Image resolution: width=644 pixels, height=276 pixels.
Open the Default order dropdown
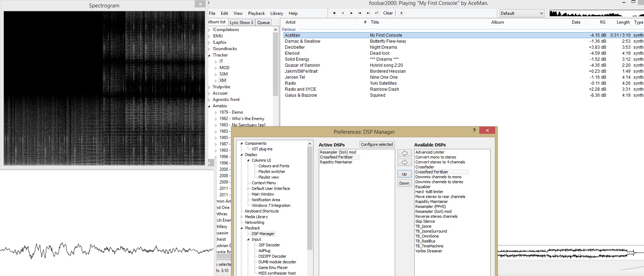(x=521, y=13)
